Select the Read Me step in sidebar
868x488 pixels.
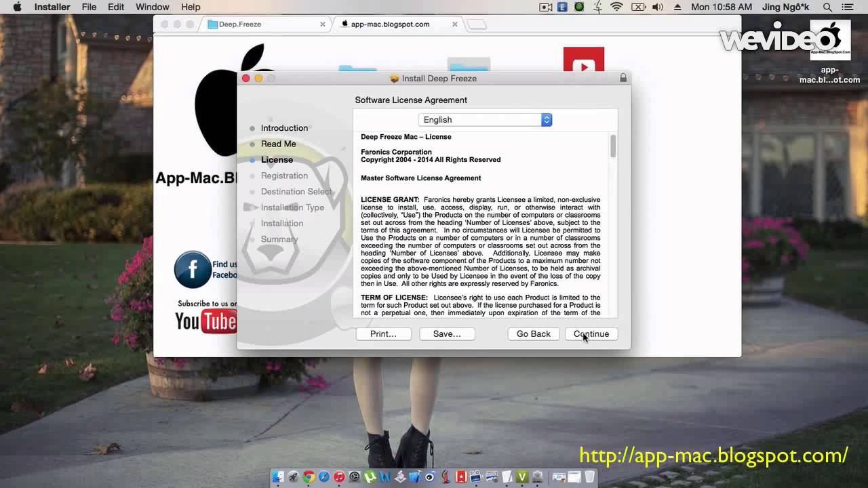coord(278,144)
